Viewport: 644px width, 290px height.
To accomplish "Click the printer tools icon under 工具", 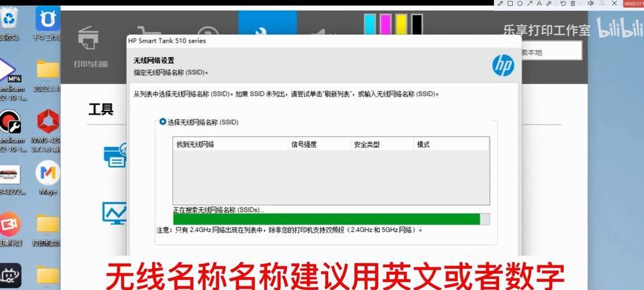I will (x=114, y=157).
